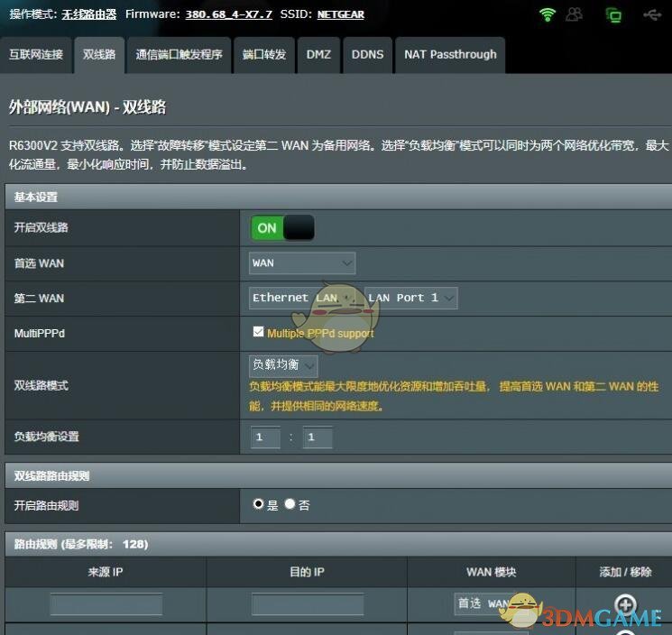Uncheck Multiple PPPd support checkbox
This screenshot has width=672, height=635.
tap(259, 332)
